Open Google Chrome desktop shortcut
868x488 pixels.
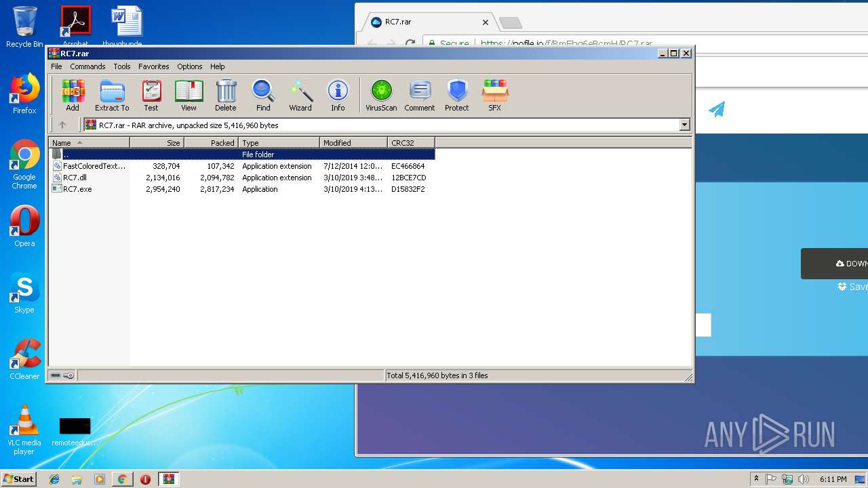[24, 164]
